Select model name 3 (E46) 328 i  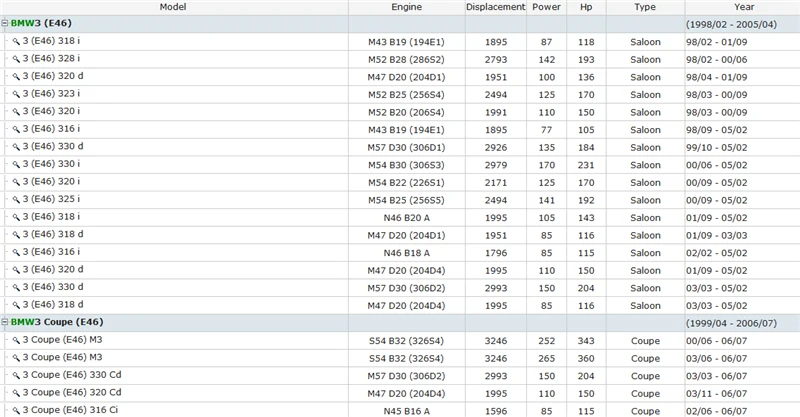[x=51, y=59]
